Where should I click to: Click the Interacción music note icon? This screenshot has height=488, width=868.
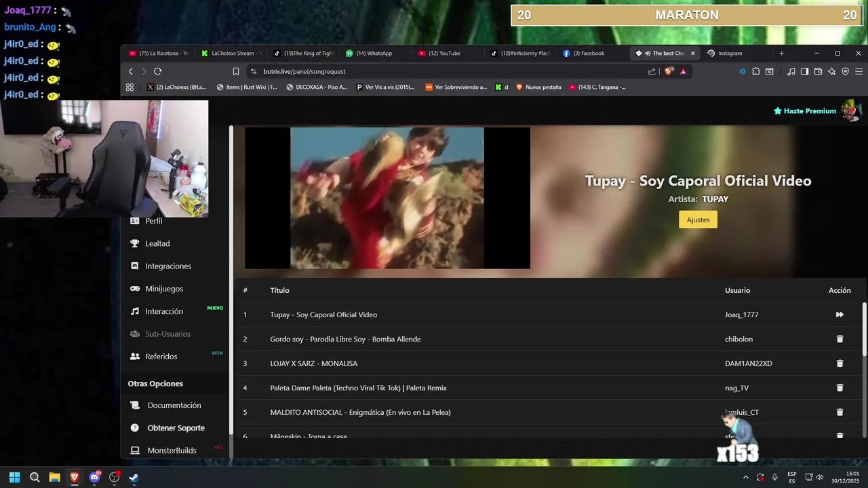click(134, 311)
